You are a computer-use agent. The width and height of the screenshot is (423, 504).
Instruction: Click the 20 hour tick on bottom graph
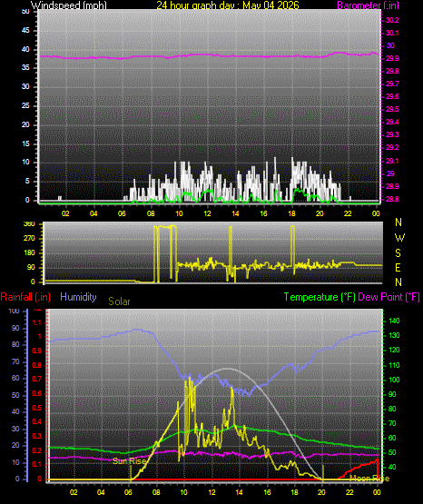pos(321,492)
